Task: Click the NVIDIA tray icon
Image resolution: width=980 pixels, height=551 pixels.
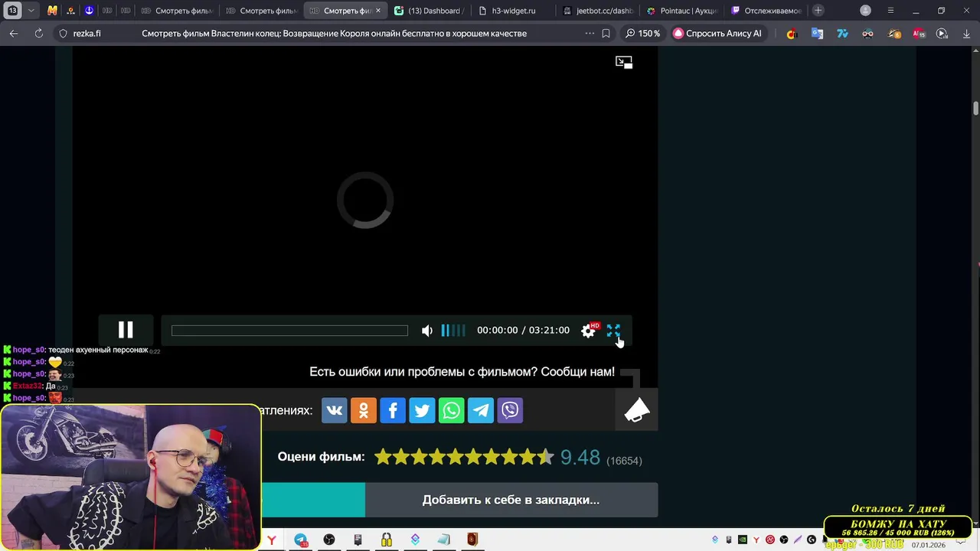Action: point(742,540)
